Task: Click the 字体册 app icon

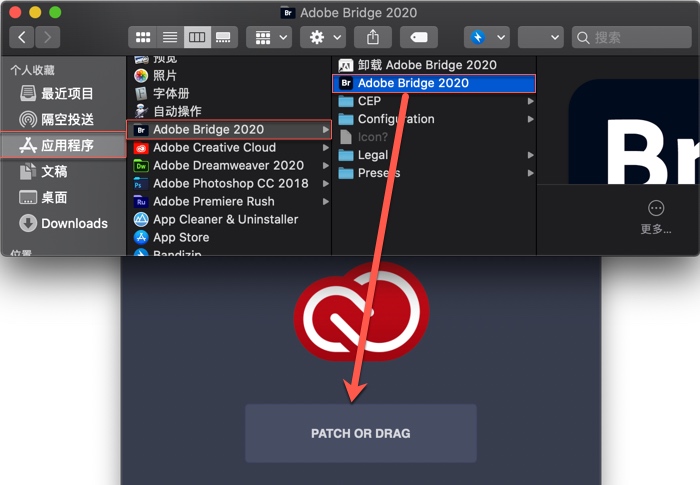Action: click(x=141, y=93)
